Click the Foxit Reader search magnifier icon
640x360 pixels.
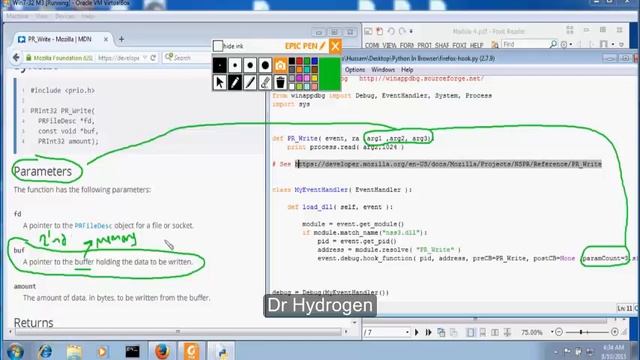tap(553, 44)
